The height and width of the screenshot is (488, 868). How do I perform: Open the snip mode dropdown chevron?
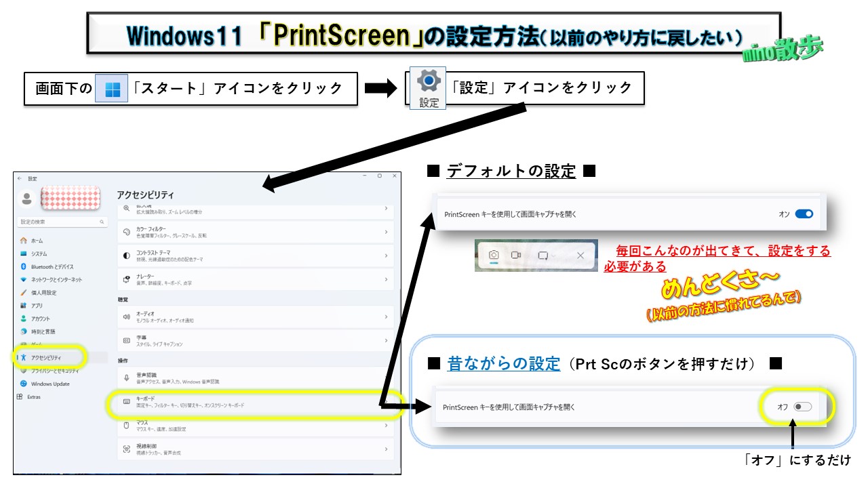pos(553,256)
